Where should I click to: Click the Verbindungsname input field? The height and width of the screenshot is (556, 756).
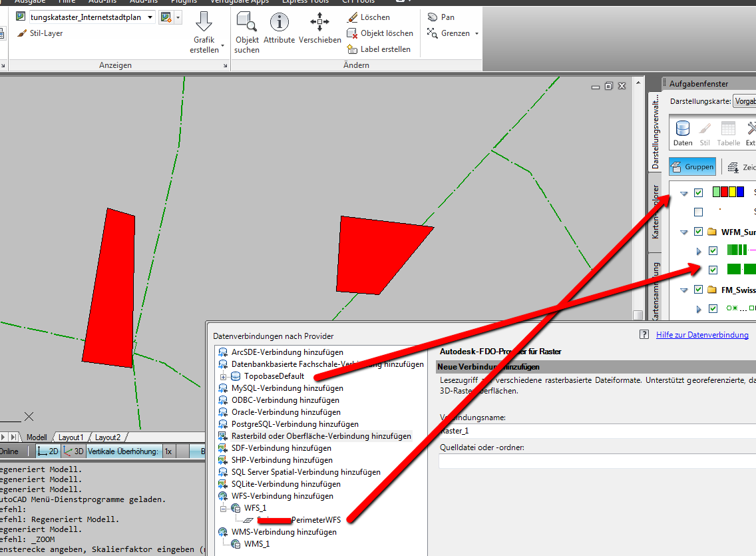[598, 431]
